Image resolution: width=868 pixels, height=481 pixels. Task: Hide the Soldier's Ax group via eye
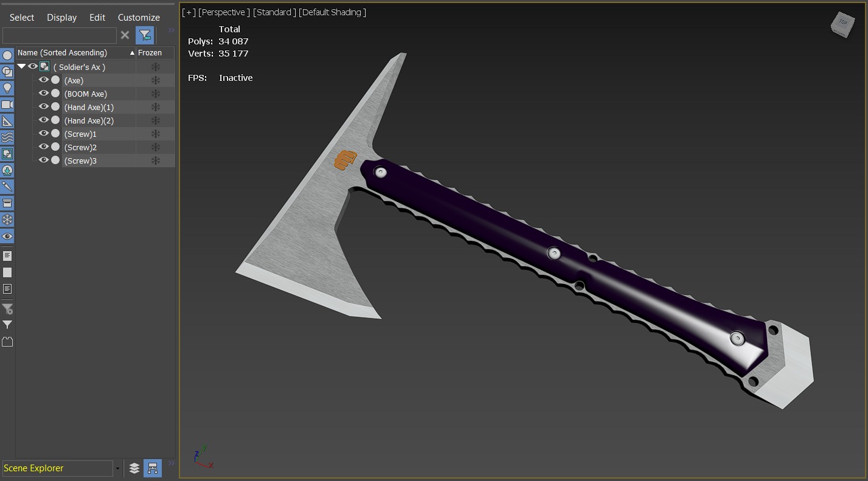33,67
